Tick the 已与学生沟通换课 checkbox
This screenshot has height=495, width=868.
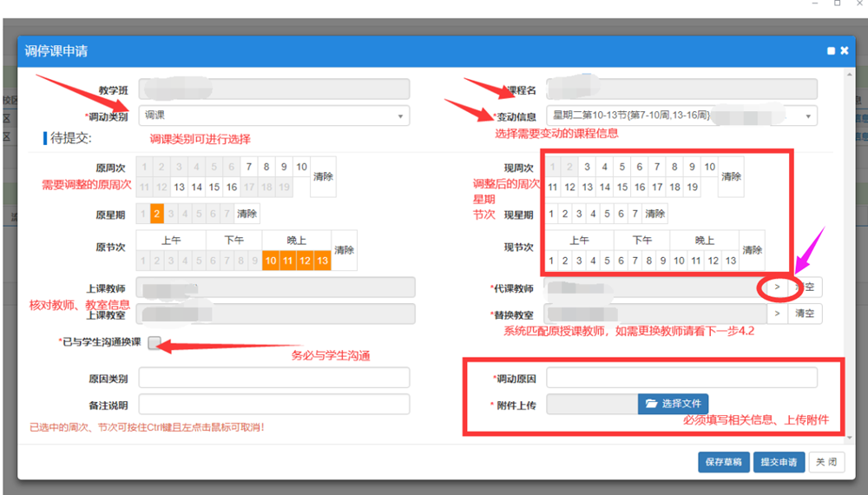coord(155,343)
